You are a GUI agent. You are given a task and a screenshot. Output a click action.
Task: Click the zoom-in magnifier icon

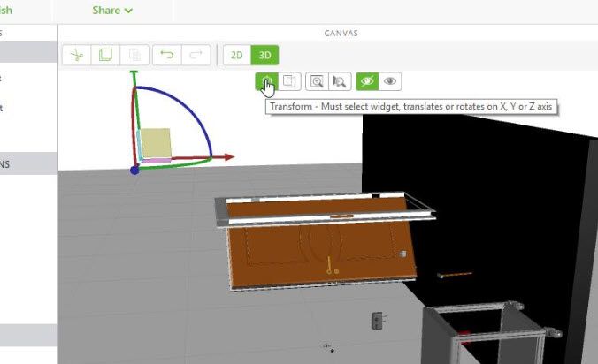pyautogui.click(x=317, y=81)
